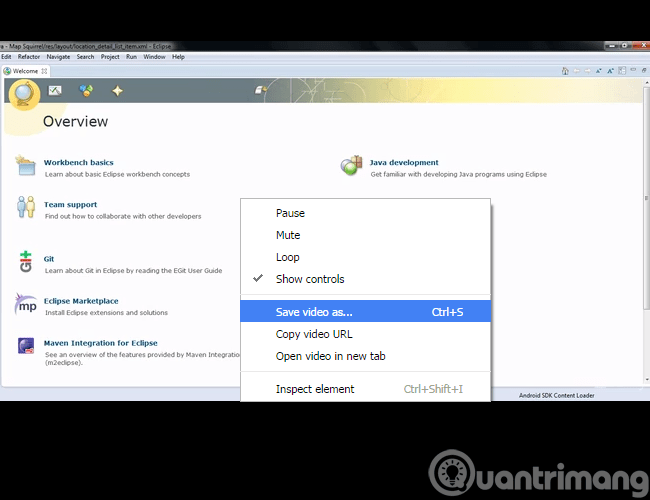Viewport: 650px width, 500px height.
Task: Toggle Show controls checkmark entry
Action: click(365, 279)
